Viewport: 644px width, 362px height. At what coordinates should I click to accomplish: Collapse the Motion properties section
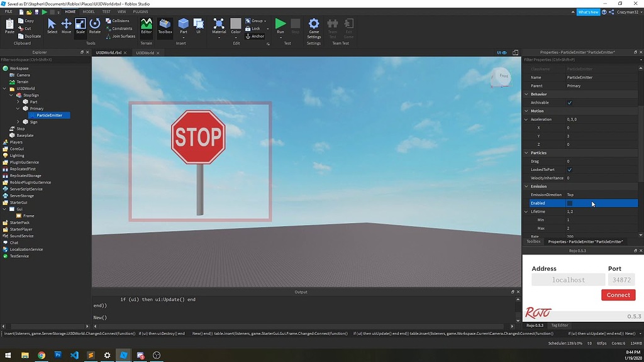click(527, 111)
